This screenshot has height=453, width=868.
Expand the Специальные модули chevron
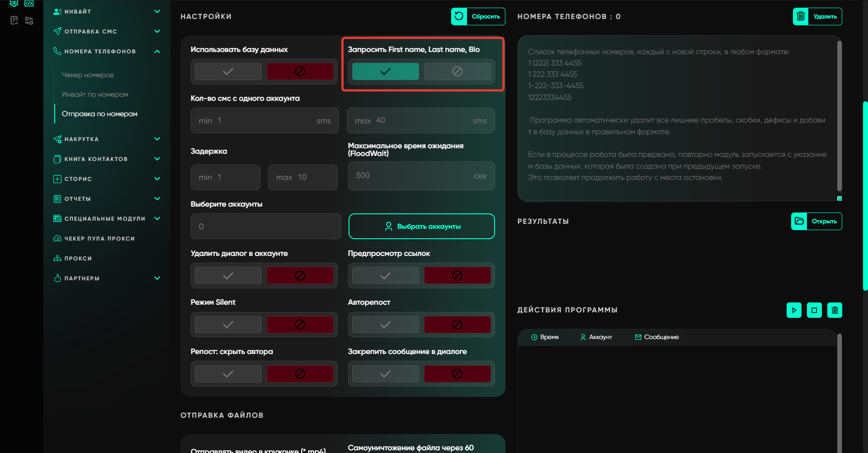click(x=157, y=219)
